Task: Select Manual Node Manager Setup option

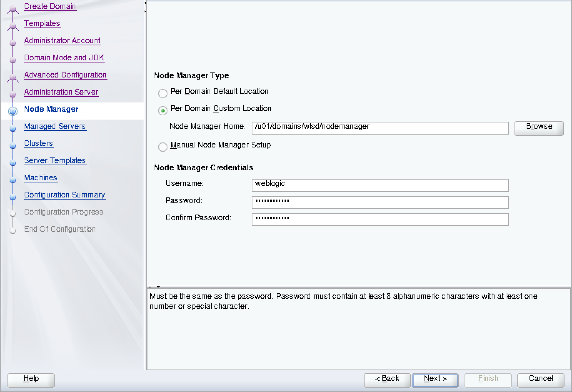Action: click(163, 147)
